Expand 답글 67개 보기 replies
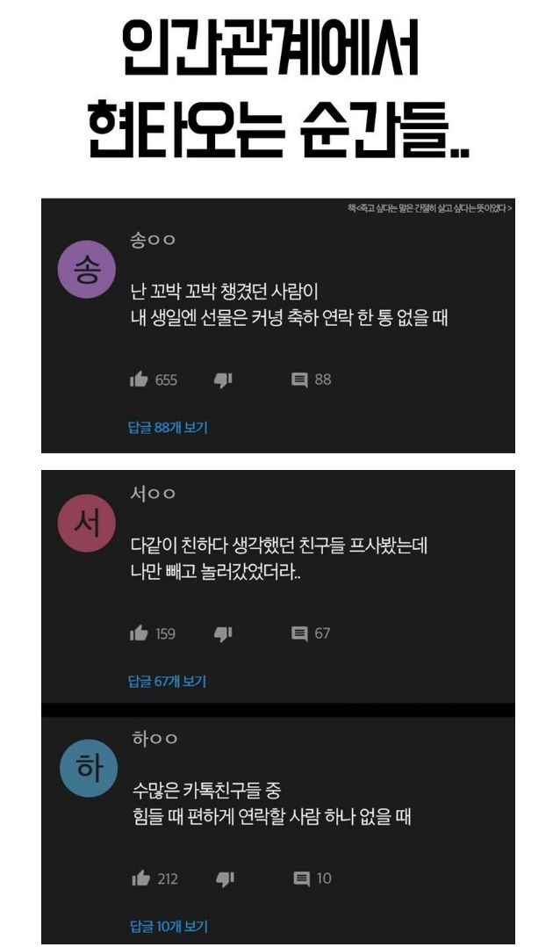 pos(167,682)
